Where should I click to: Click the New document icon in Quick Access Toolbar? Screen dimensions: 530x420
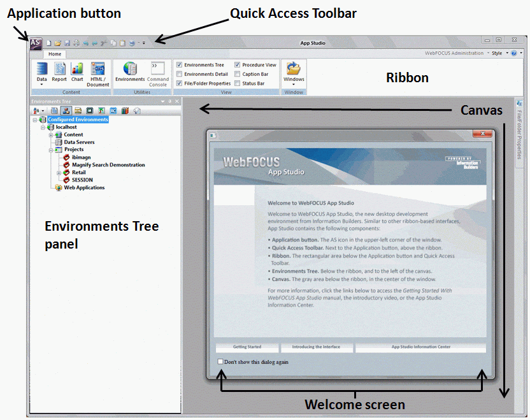[48, 43]
